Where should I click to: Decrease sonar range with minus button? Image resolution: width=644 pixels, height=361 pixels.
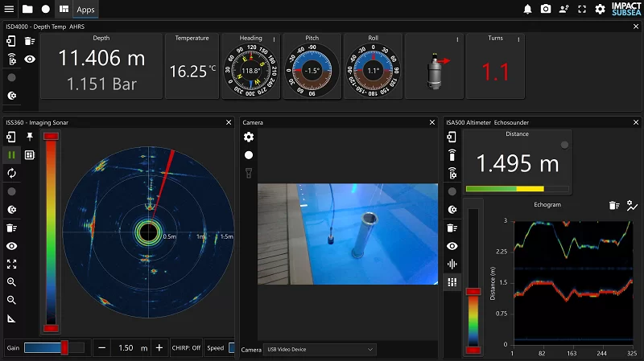click(x=102, y=348)
